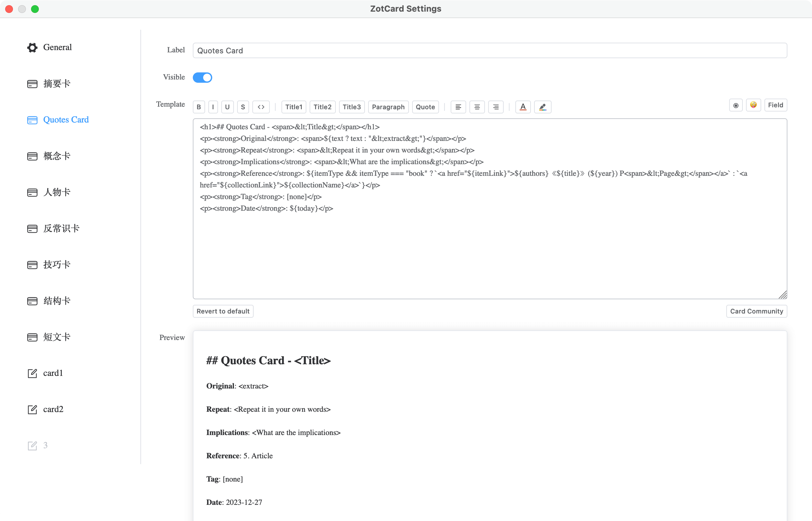The image size is (812, 521).
Task: Open the highlighter background color tool
Action: coord(543,107)
